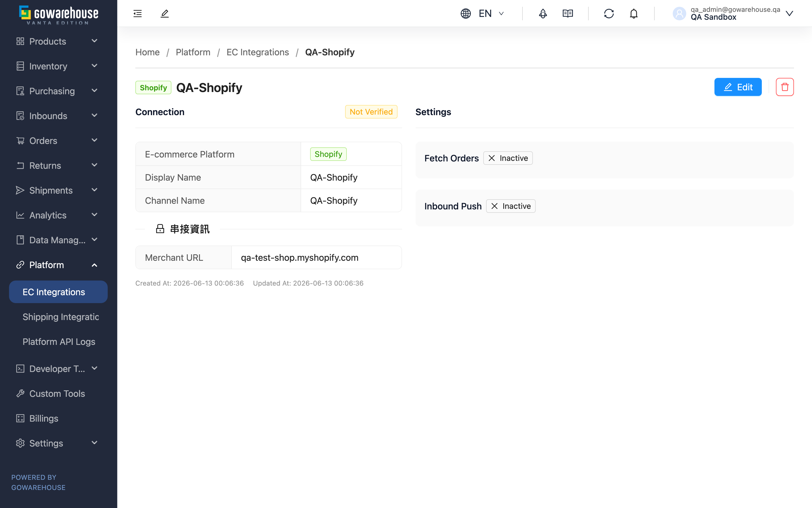Click the Shopify tag beside the title
Screen dimensions: 812x508
coord(153,88)
